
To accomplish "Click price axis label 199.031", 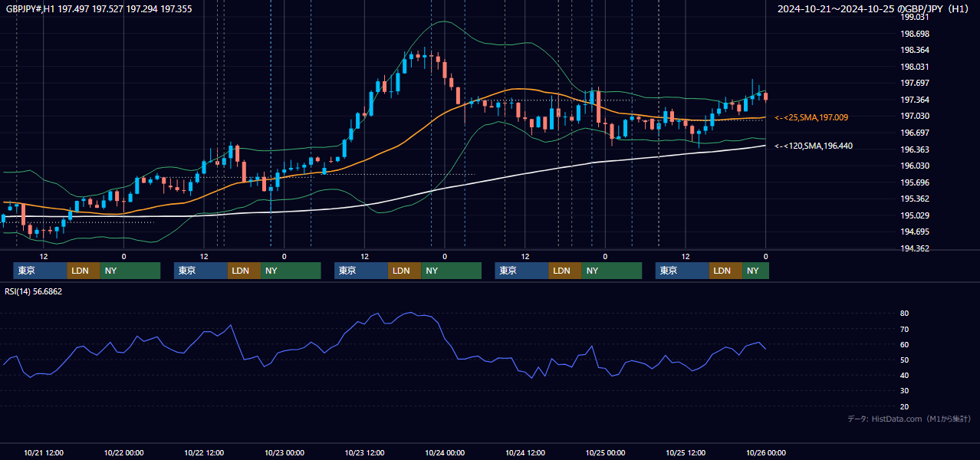I will point(915,17).
